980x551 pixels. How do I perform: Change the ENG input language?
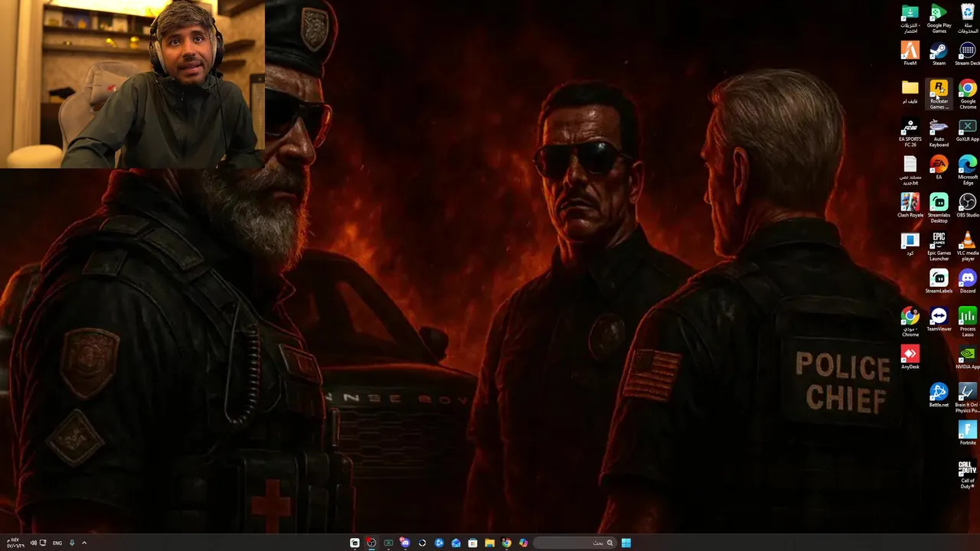click(57, 543)
